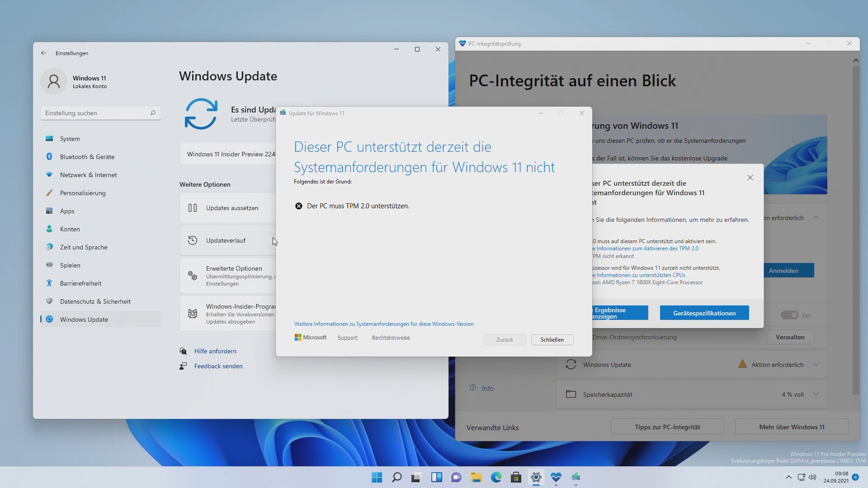Image resolution: width=868 pixels, height=488 pixels.
Task: Select Netzwerk & Internet in sidebar
Action: coord(100,175)
